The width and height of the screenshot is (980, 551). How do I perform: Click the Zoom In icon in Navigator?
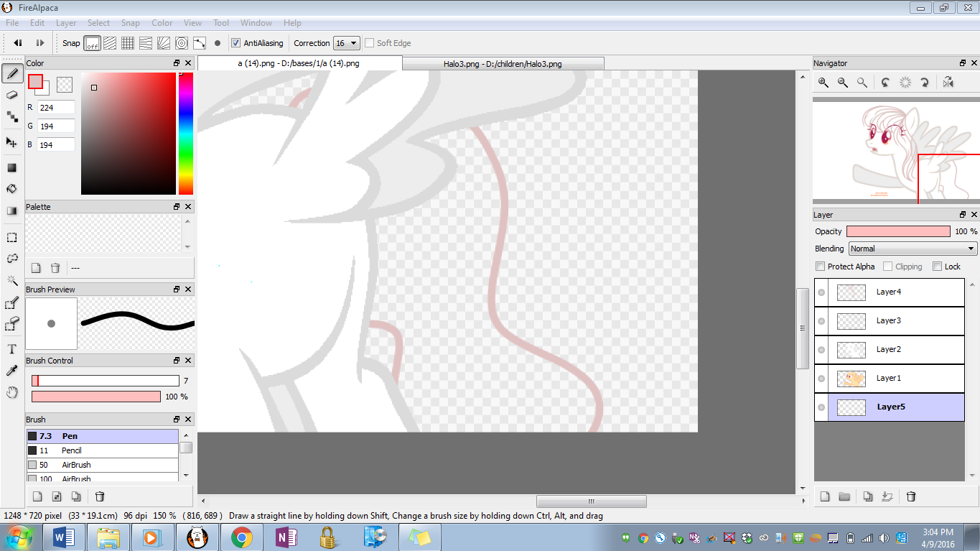823,83
